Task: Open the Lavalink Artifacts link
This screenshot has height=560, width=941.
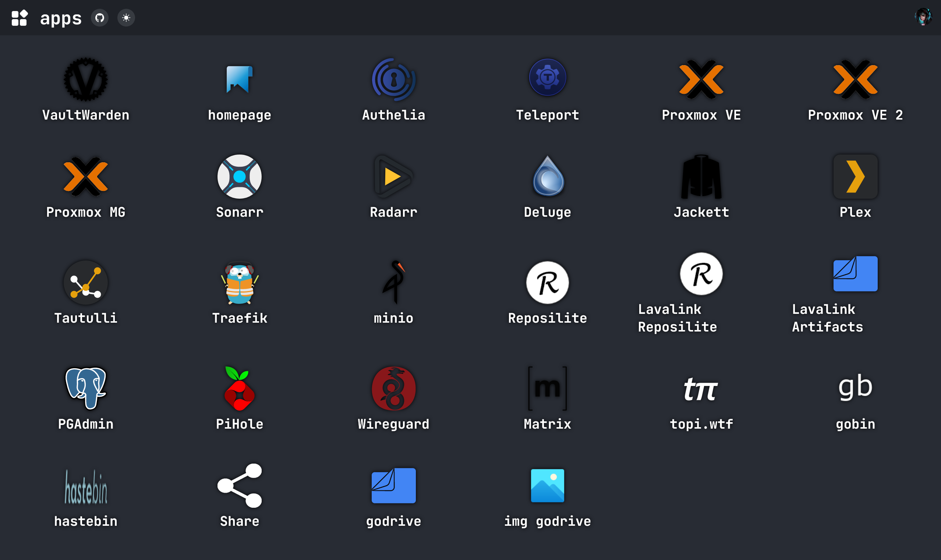Action: click(x=855, y=274)
